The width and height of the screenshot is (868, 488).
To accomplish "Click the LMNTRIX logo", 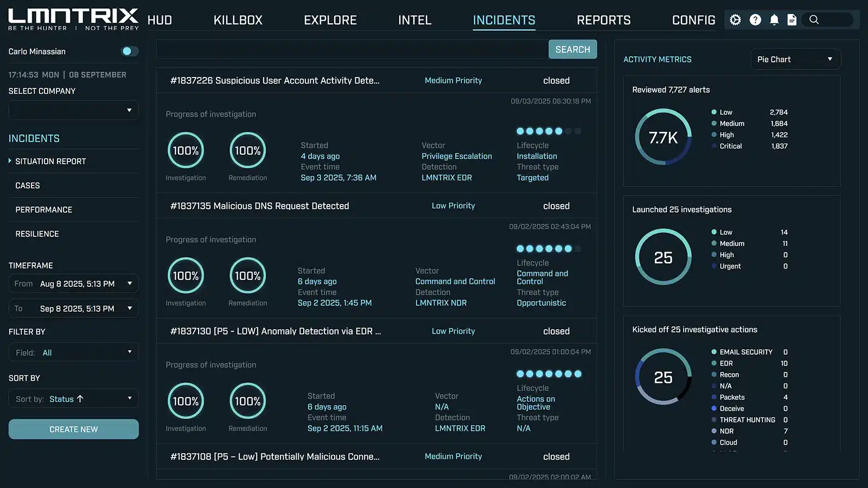I will (73, 20).
